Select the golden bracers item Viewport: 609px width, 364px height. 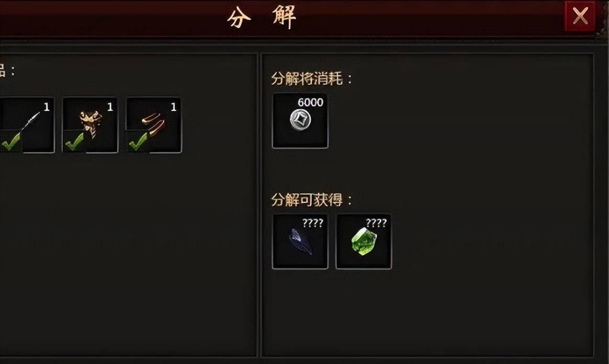[154, 125]
